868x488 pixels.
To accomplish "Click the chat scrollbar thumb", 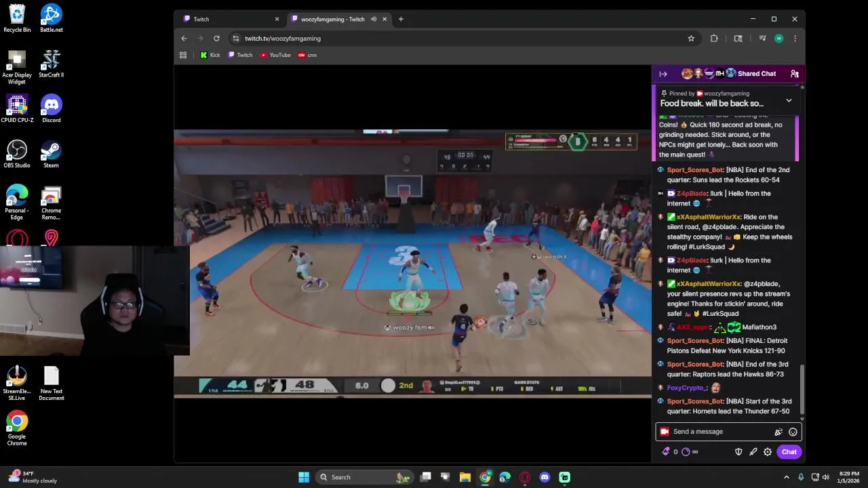I will tap(802, 389).
